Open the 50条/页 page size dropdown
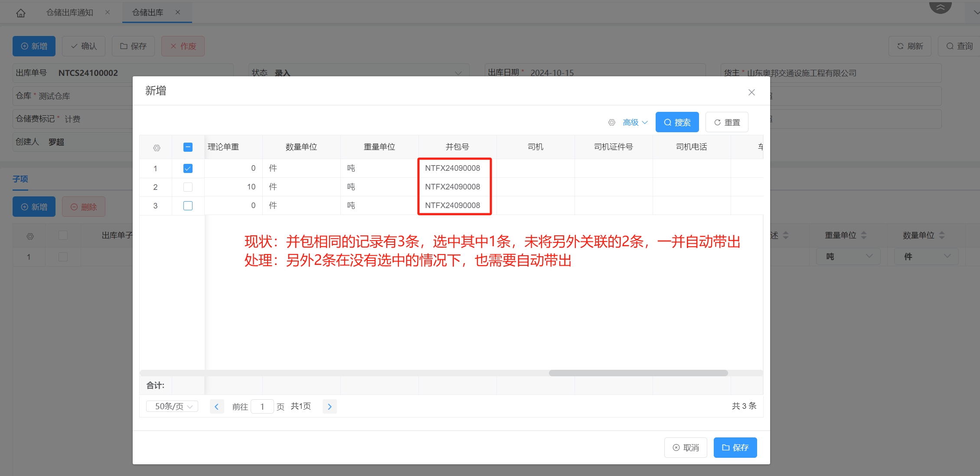Screen dimensions: 980x476 pyautogui.click(x=172, y=406)
